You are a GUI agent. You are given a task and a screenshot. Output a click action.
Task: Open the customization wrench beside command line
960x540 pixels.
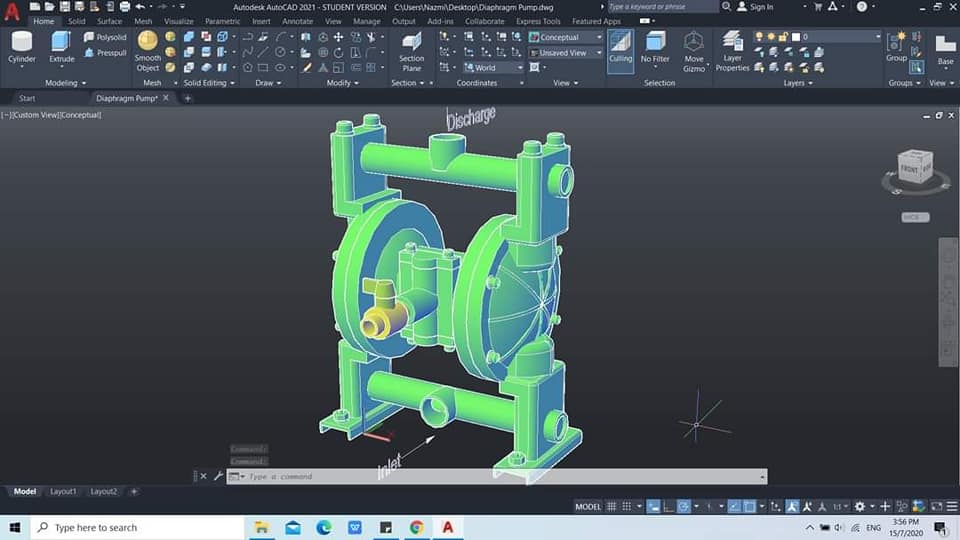[x=218, y=476]
